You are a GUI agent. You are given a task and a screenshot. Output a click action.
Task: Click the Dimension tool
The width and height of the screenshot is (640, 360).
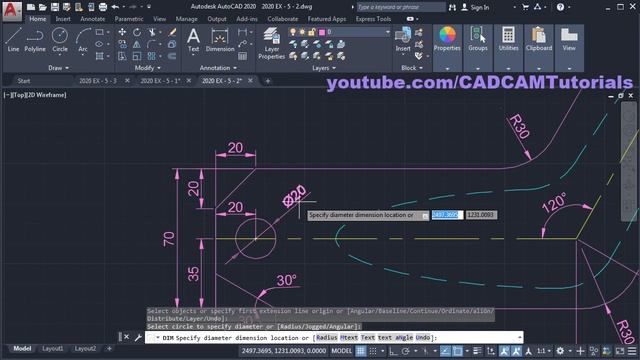(x=220, y=40)
